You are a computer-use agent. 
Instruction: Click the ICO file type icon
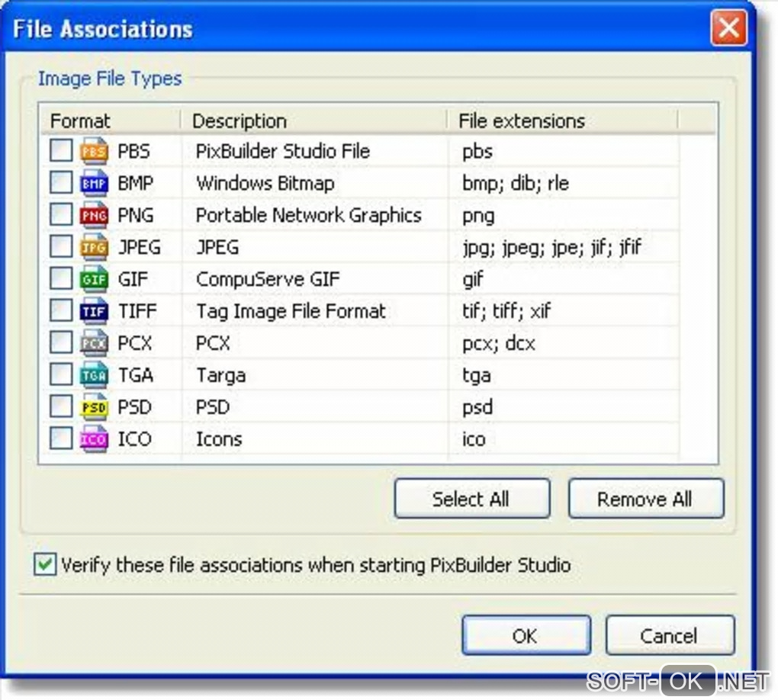(x=94, y=438)
